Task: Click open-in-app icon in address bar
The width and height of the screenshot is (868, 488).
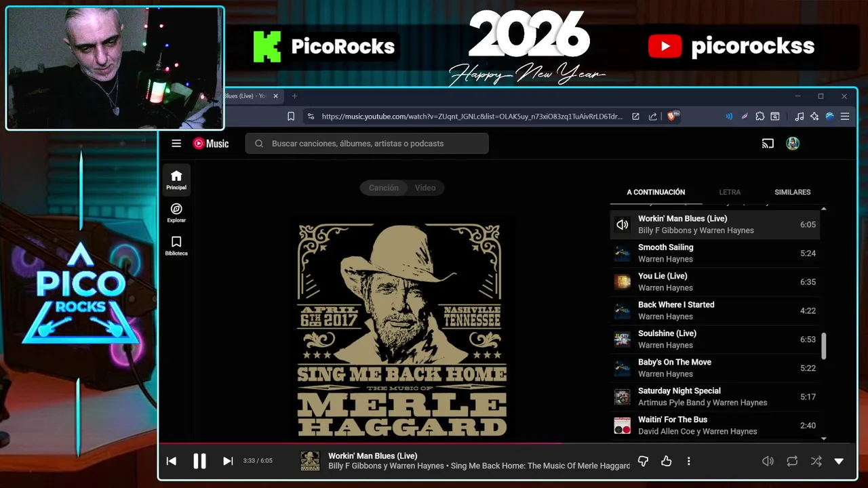Action: coord(635,117)
